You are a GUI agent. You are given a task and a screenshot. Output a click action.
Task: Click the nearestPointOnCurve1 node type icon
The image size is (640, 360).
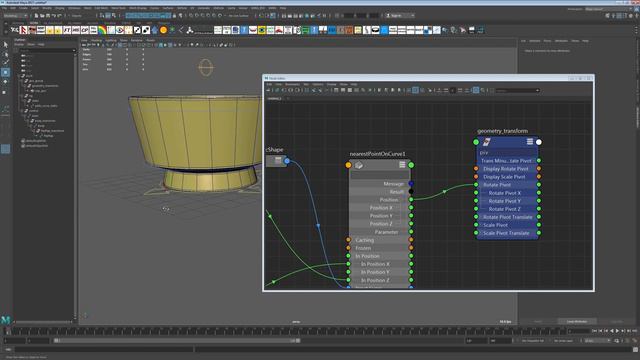tap(359, 165)
